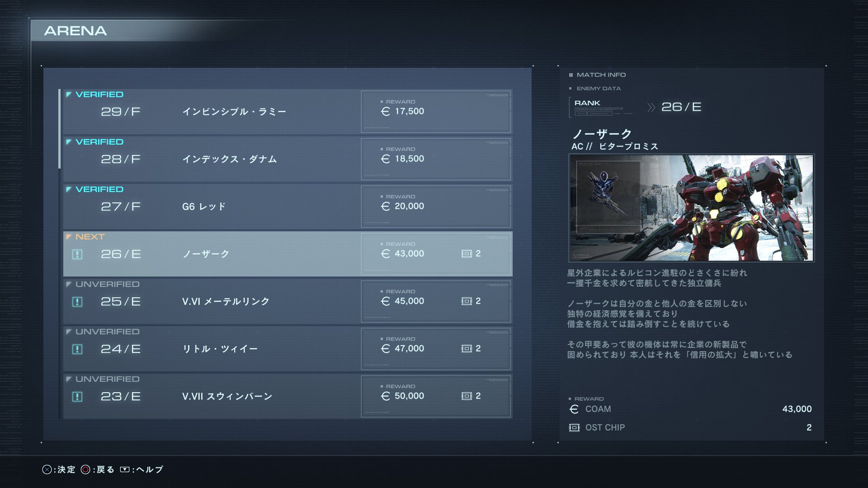Viewport: 868px width, 488px height.
Task: Choose the G6 レッド arena match
Action: 288,206
